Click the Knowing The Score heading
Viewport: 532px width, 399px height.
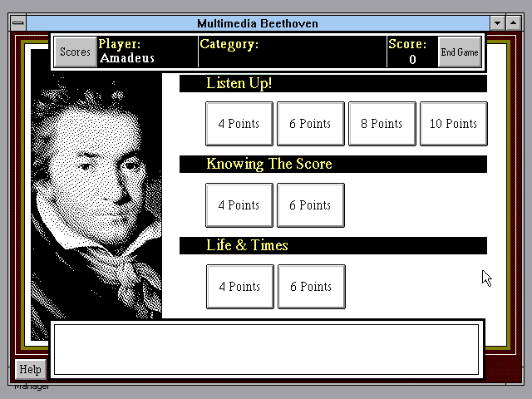click(333, 165)
